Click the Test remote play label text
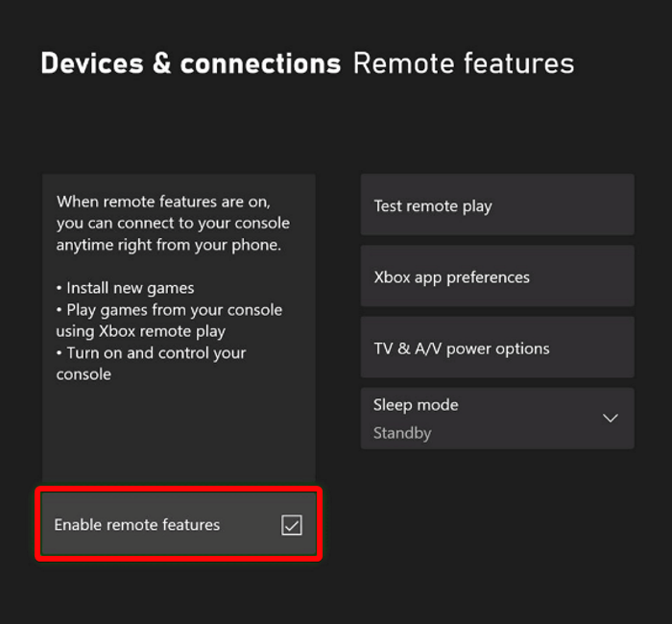Viewport: 672px width, 624px height. point(433,205)
